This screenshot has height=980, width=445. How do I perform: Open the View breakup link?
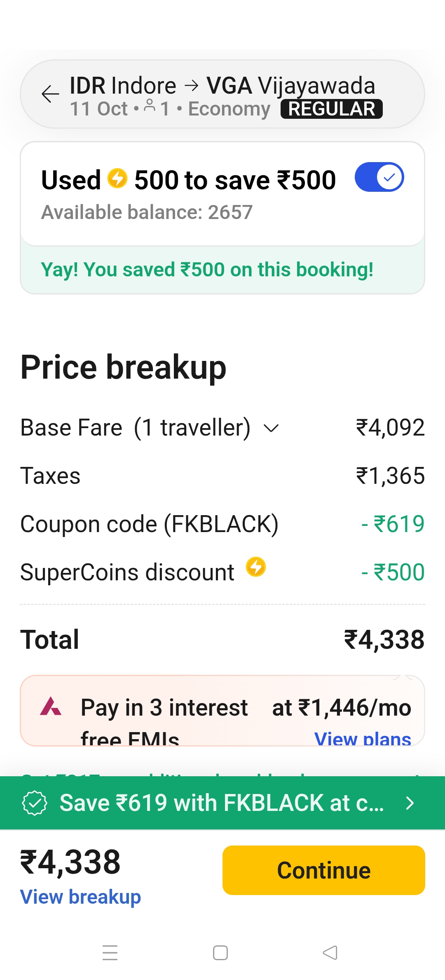(81, 897)
